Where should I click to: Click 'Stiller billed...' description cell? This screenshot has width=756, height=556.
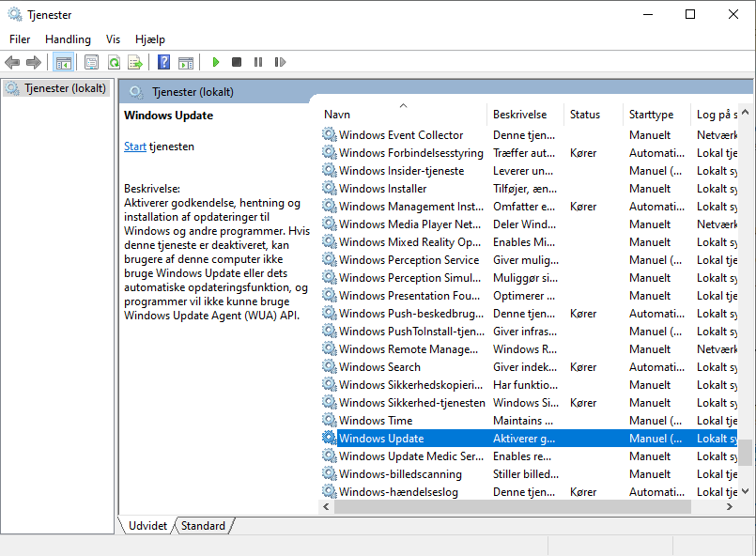point(526,474)
